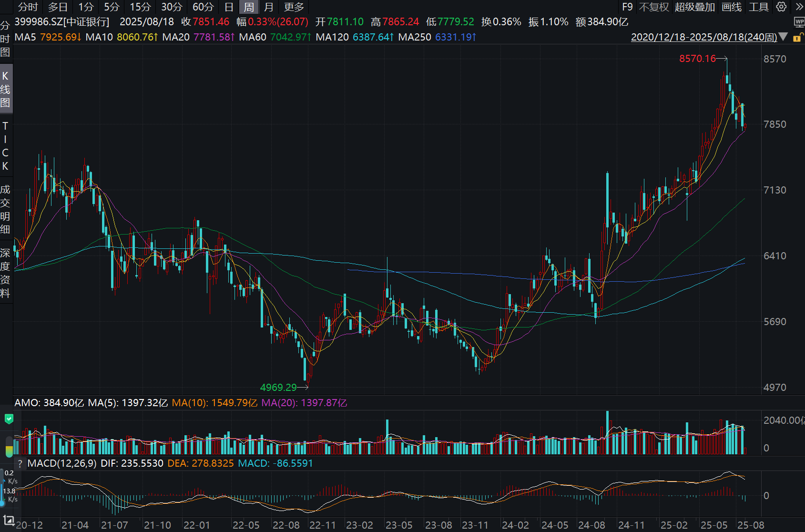
Task: Click the WP monitor icon
Action: coord(799,22)
